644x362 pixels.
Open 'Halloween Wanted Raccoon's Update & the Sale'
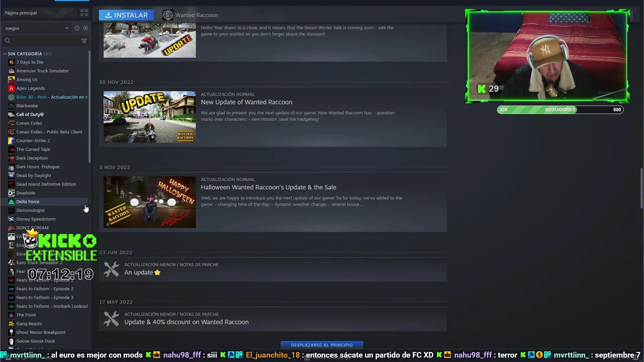268,187
